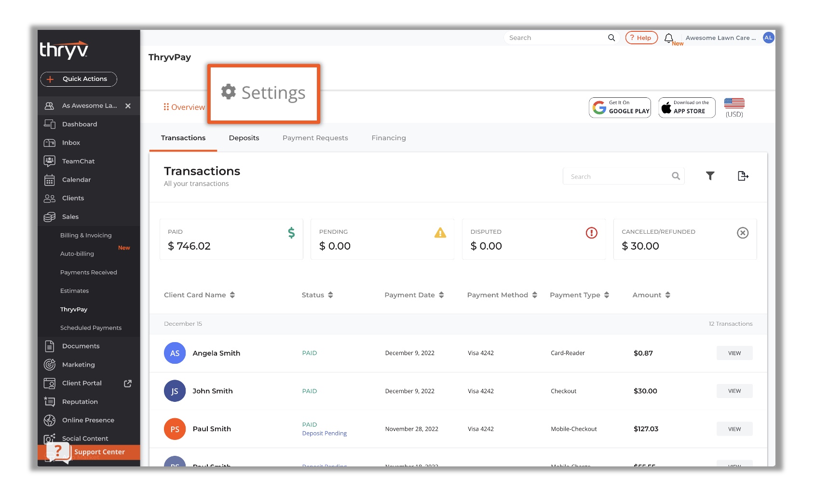Open the Awesome Lawn Care account name

(x=720, y=38)
